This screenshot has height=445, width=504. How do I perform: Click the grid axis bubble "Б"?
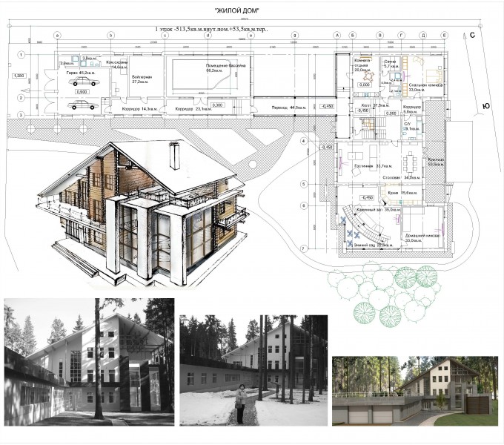353,36
